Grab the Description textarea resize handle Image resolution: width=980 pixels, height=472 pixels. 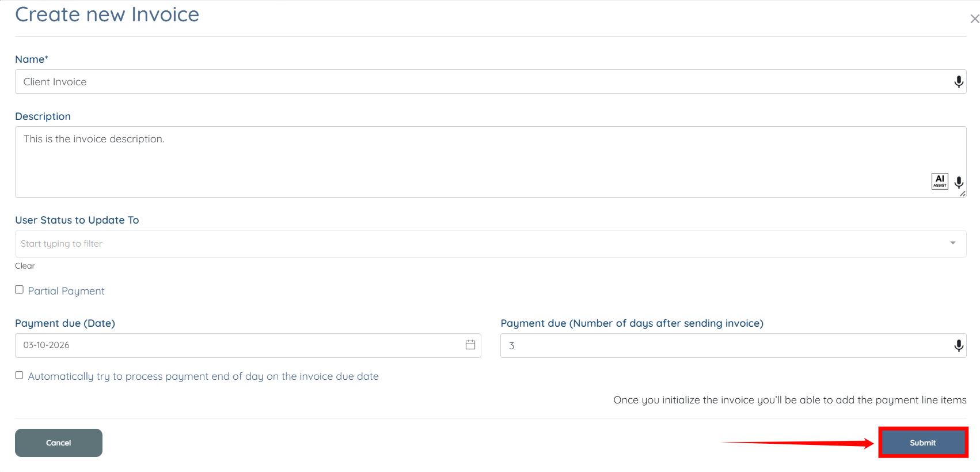tap(963, 194)
